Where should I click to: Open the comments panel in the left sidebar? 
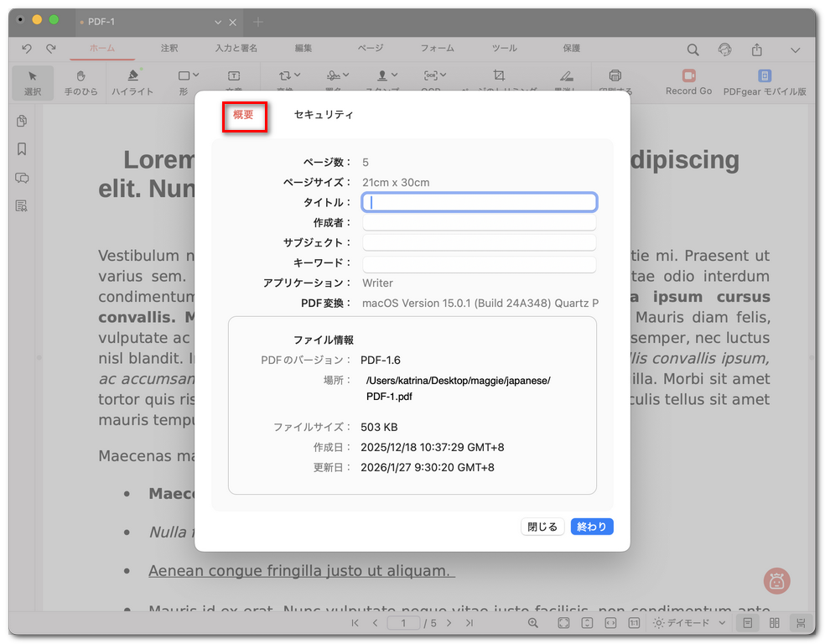(x=22, y=179)
